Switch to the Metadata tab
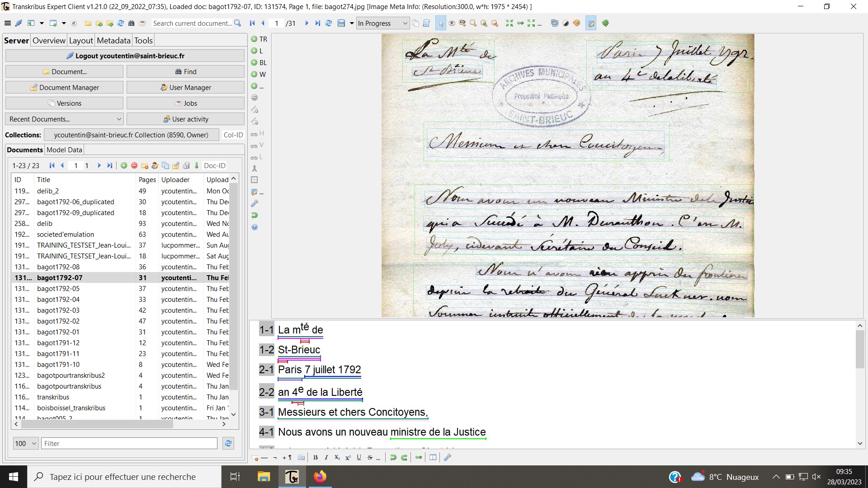 click(x=113, y=40)
